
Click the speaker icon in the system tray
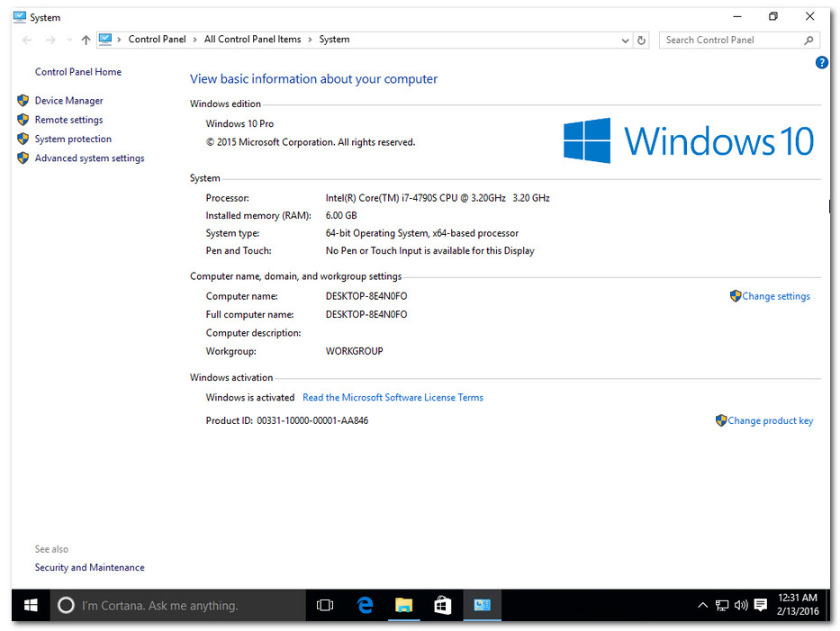(740, 605)
